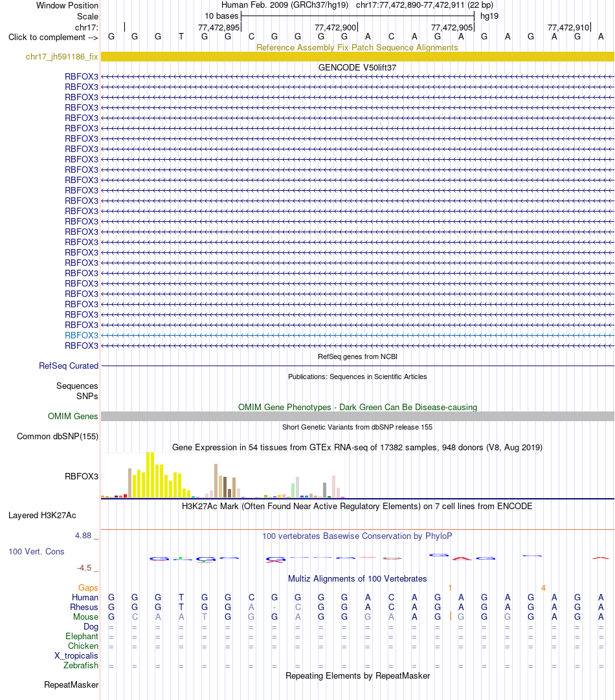Open the 'GENCODE V50lift37' track title
The height and width of the screenshot is (700, 615).
(357, 67)
